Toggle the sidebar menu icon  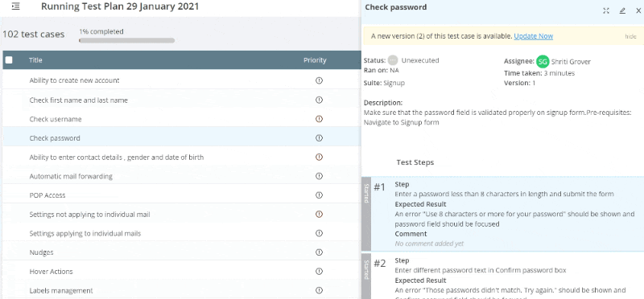click(15, 6)
